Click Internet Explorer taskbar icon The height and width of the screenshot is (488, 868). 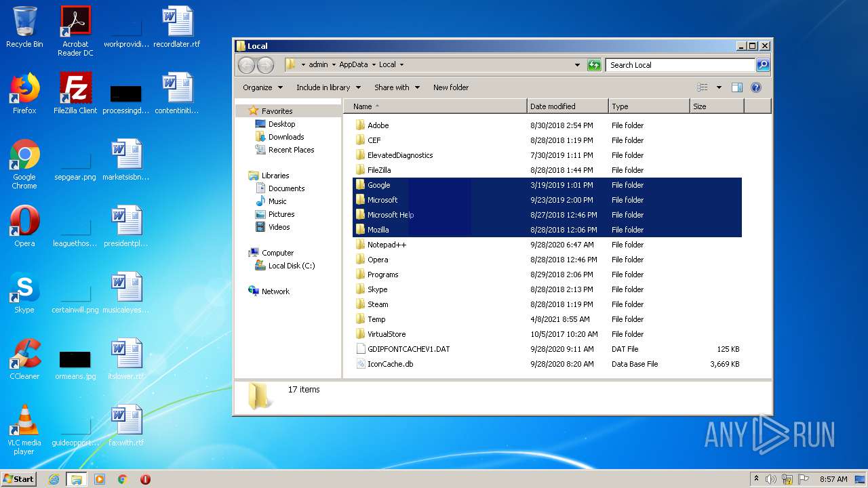tap(54, 479)
